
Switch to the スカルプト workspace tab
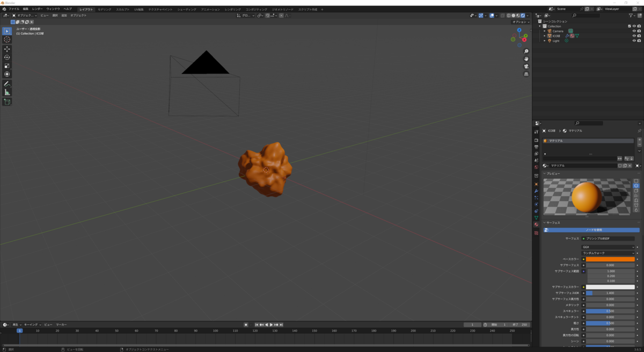tap(122, 10)
